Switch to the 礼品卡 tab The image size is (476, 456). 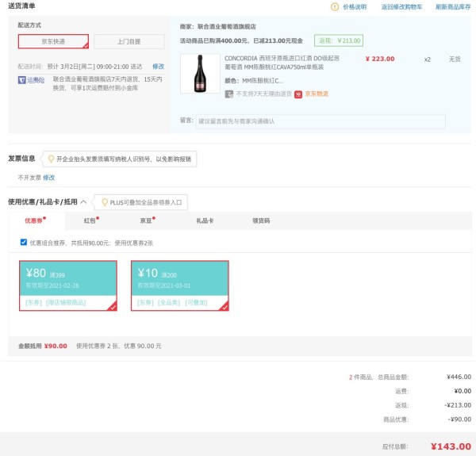click(205, 220)
